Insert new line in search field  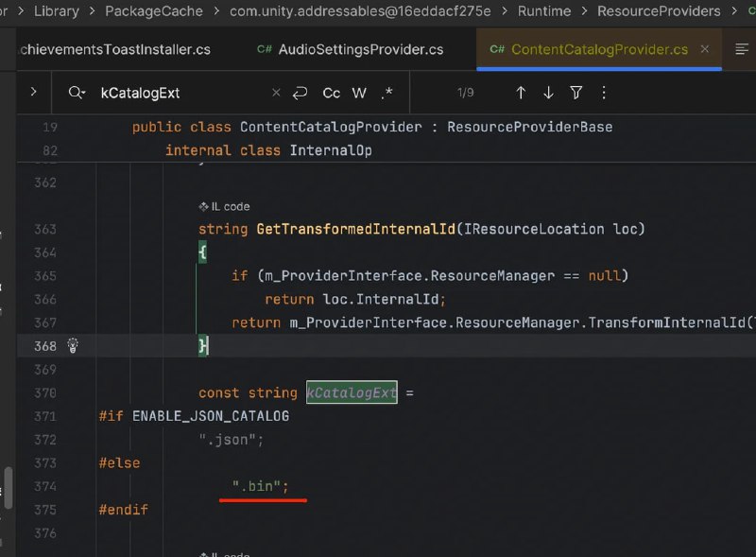point(300,92)
